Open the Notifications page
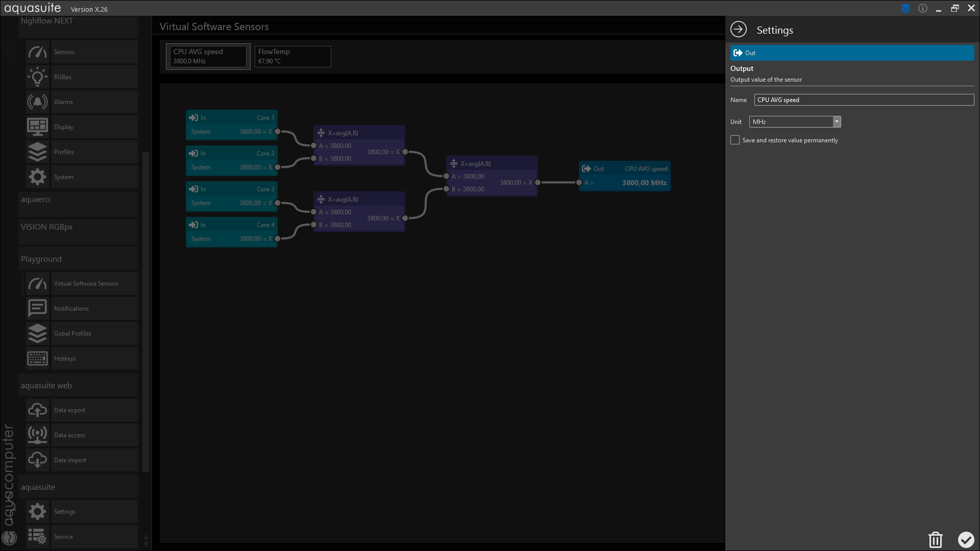Viewport: 980px width, 551px height. [x=94, y=309]
